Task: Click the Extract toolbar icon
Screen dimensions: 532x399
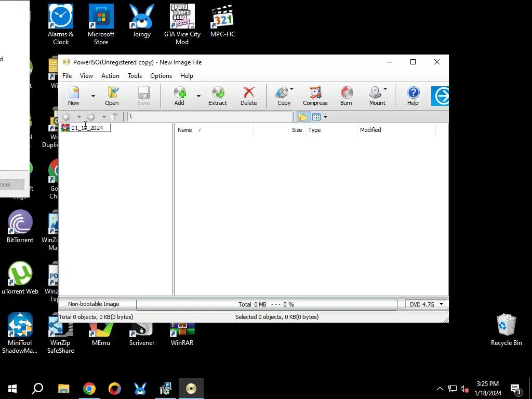Action: point(218,96)
